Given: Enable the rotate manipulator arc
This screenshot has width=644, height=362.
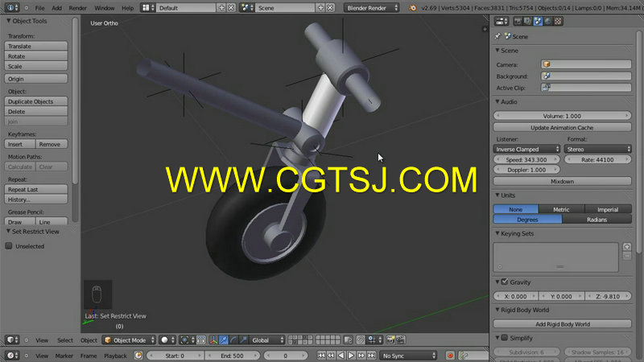Looking at the screenshot, I should (x=233, y=339).
